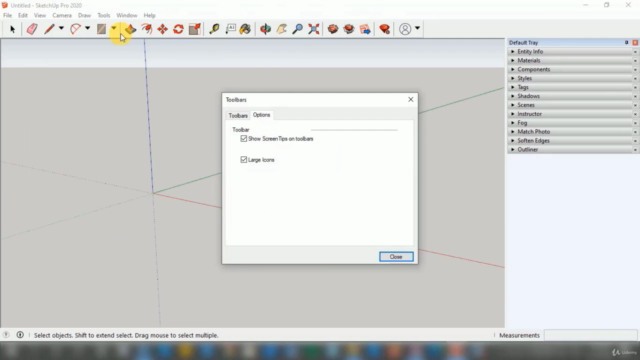
Task: Open the File menu
Action: pos(7,16)
